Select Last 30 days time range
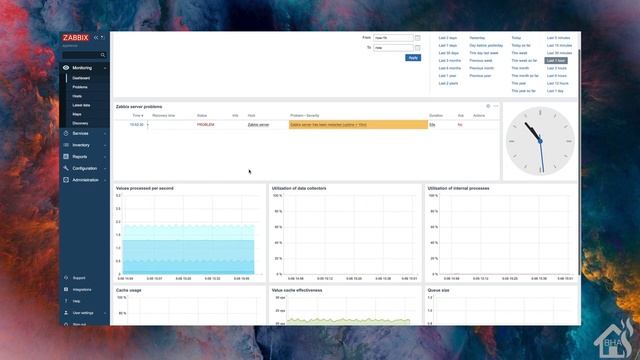The width and height of the screenshot is (640, 360). pos(449,53)
